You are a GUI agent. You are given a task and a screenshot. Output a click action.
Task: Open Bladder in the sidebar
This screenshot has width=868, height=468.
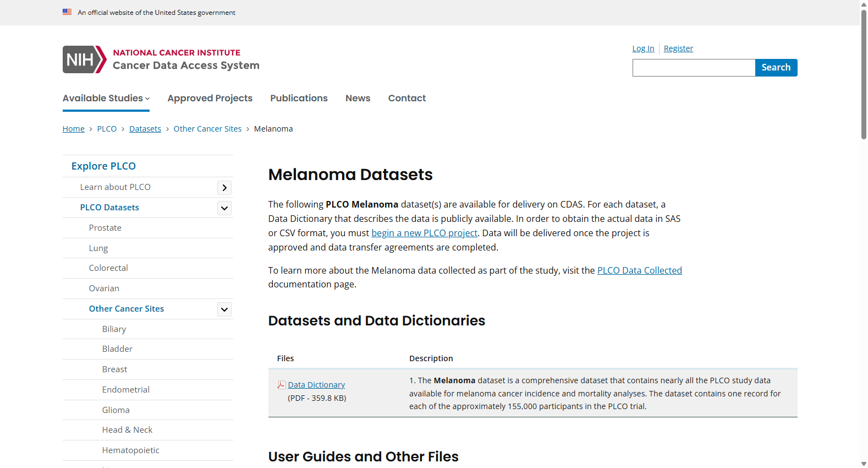(117, 349)
